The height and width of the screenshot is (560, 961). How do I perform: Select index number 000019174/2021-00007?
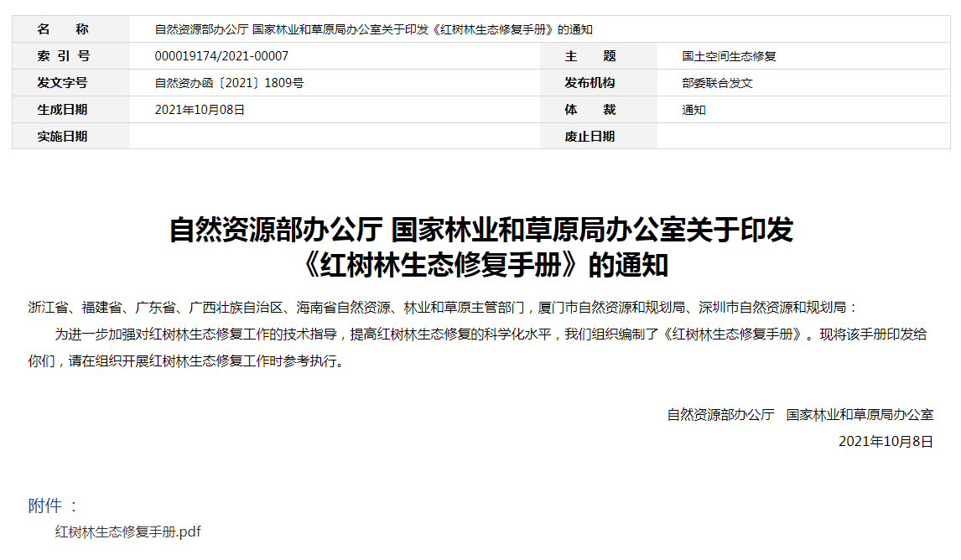coord(221,56)
